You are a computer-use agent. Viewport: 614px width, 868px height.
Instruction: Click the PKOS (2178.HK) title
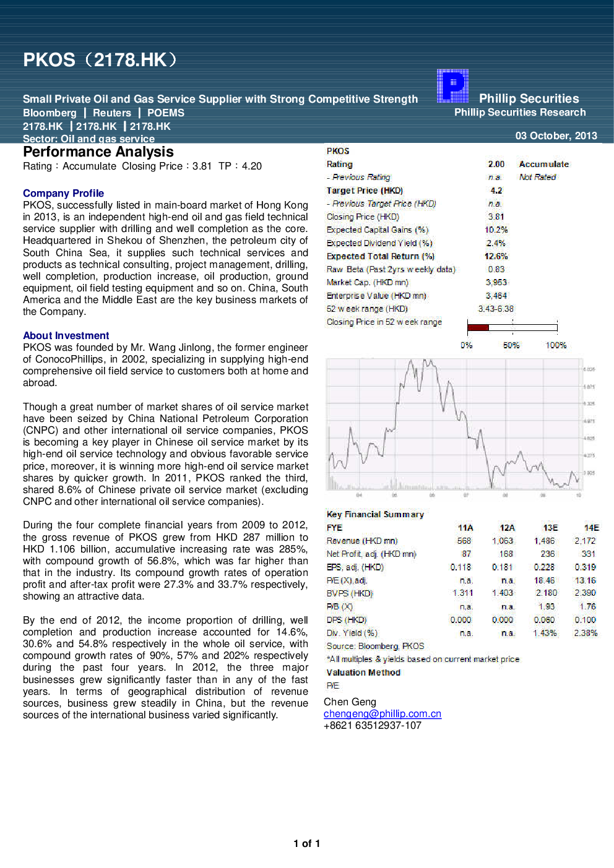(x=100, y=60)
